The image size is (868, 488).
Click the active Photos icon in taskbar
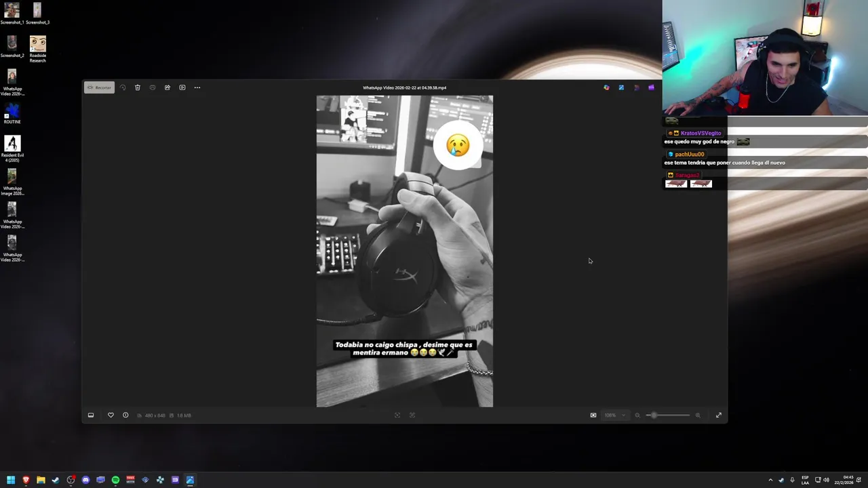coord(190,480)
